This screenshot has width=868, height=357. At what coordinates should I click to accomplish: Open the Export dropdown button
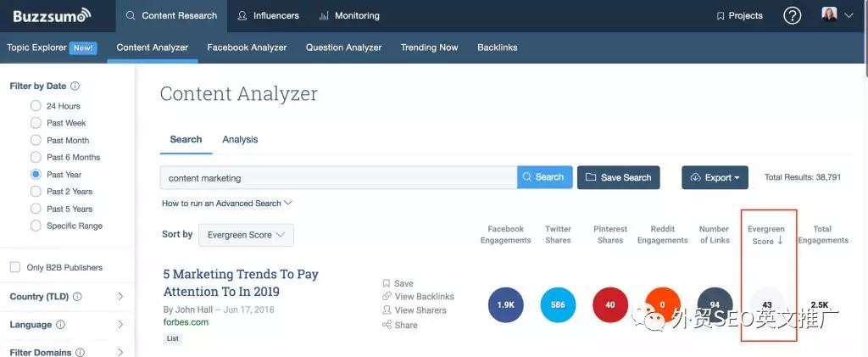[715, 178]
